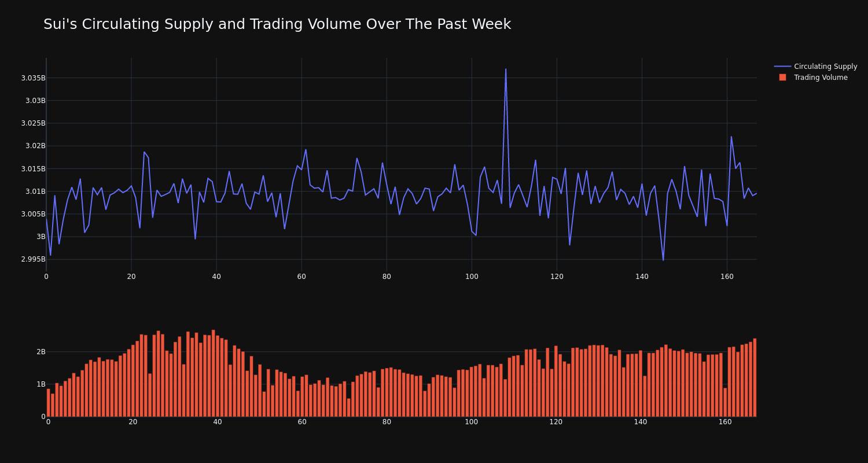Click x-axis label 60 on supply chart

(x=301, y=277)
